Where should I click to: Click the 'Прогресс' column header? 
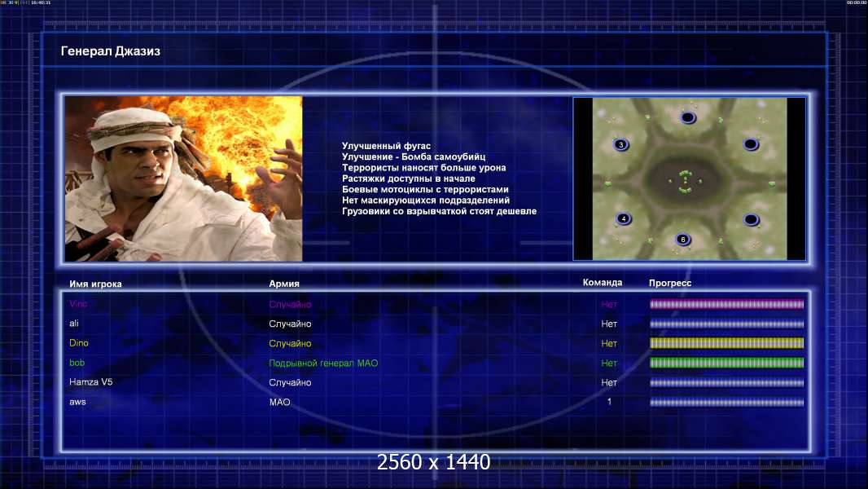pos(670,283)
